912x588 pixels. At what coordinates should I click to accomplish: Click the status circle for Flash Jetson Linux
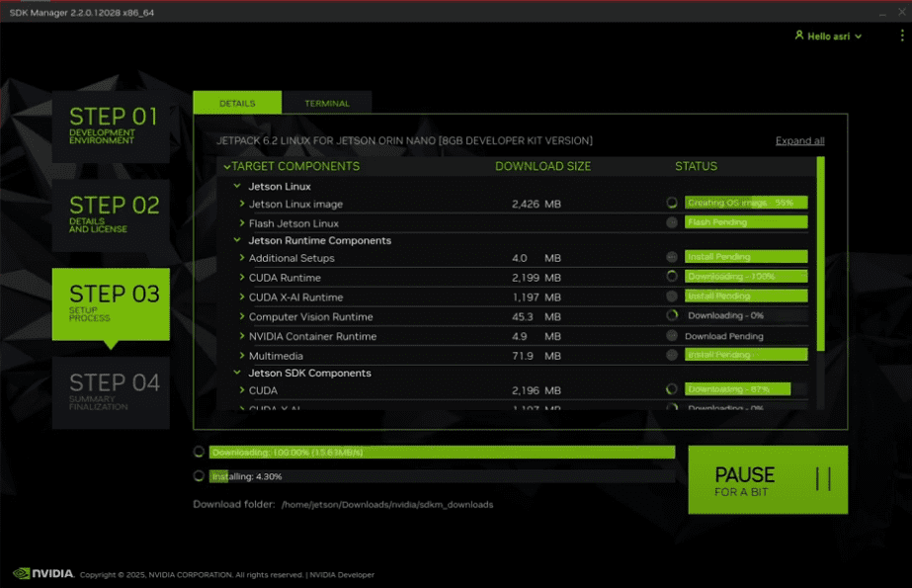click(671, 221)
